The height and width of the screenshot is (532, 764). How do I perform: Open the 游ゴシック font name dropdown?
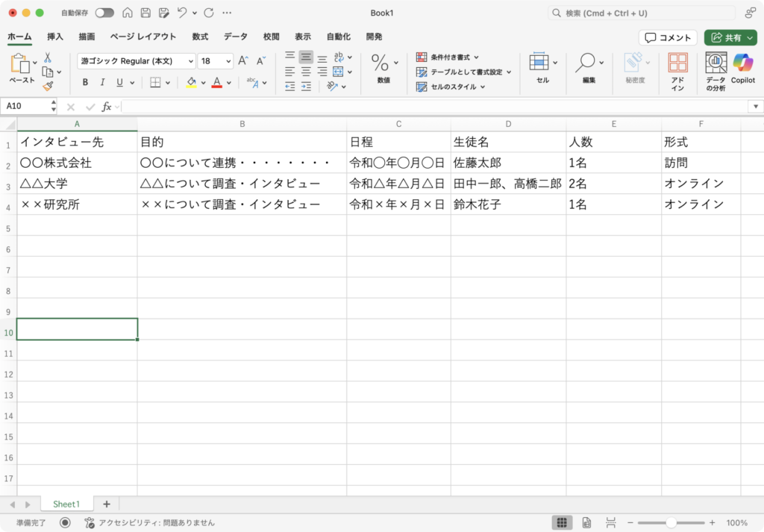click(190, 61)
